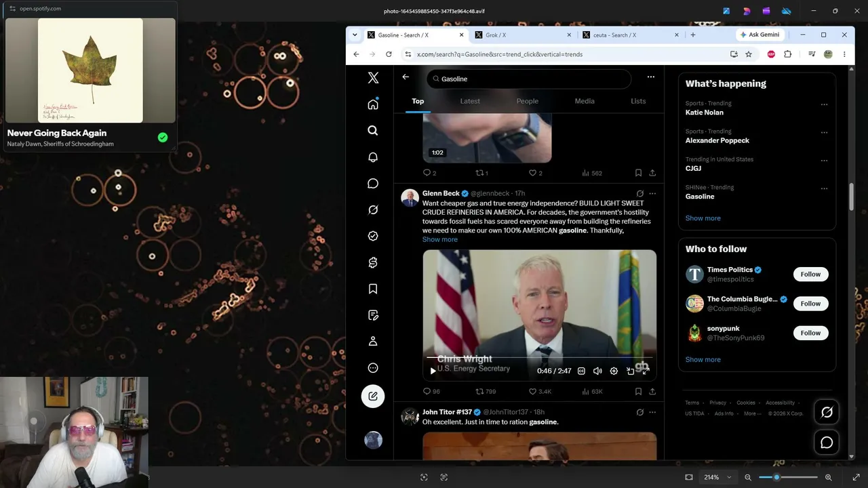The width and height of the screenshot is (868, 488).
Task: Toggle captions on the Chris Wright video
Action: click(x=581, y=371)
